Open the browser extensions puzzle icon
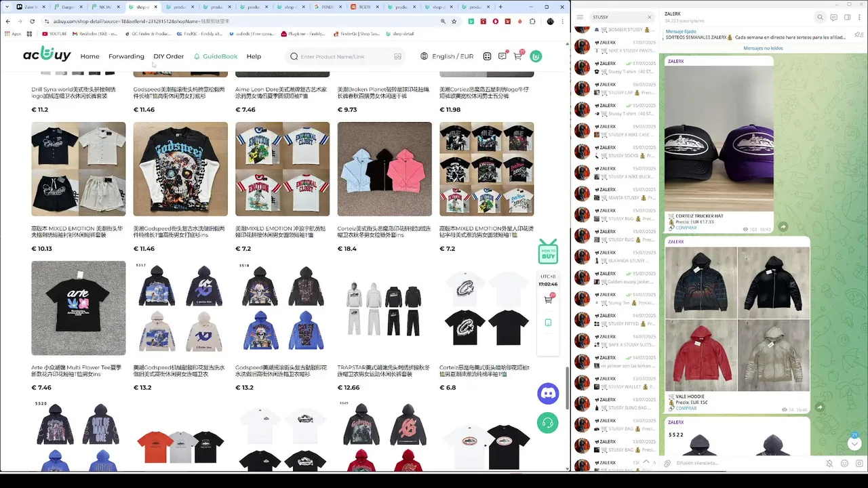The height and width of the screenshot is (488, 868). [532, 21]
